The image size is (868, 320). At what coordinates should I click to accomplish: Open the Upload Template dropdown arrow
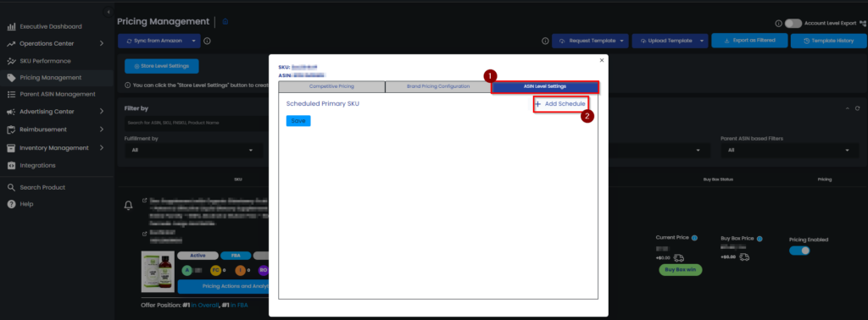(x=702, y=41)
